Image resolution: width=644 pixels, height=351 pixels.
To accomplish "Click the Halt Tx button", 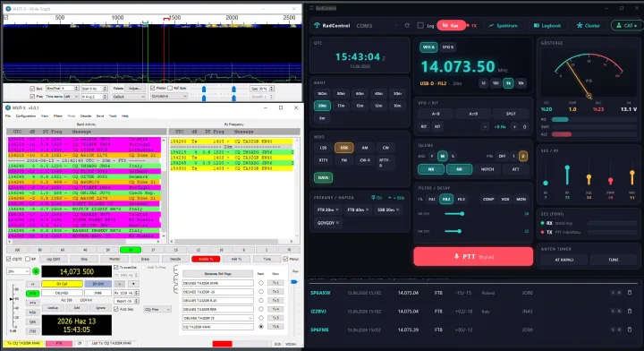I will click(x=236, y=259).
